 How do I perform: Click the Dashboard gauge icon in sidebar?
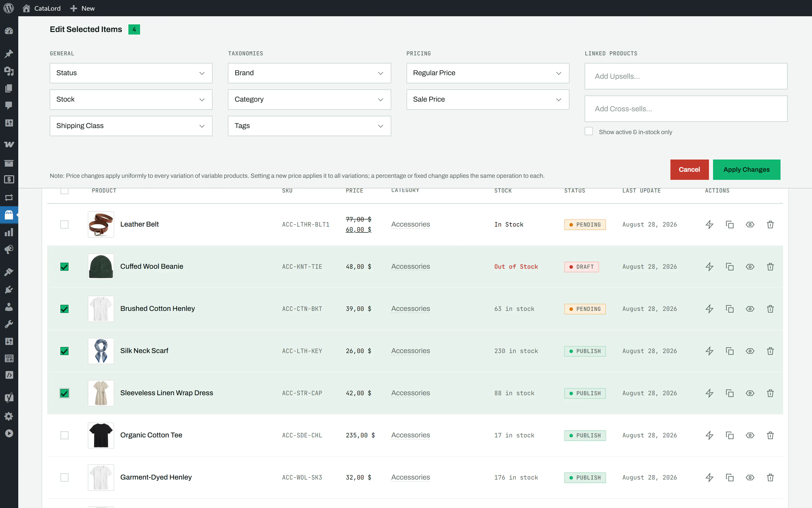coord(9,31)
